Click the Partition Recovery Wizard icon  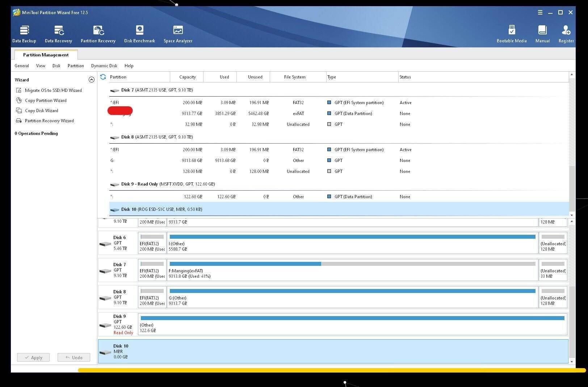[x=19, y=120]
